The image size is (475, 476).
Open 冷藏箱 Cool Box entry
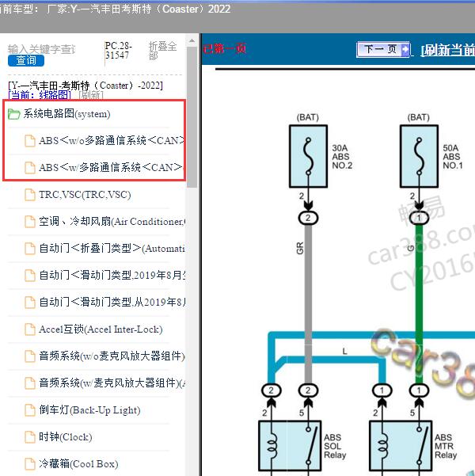[x=78, y=464]
